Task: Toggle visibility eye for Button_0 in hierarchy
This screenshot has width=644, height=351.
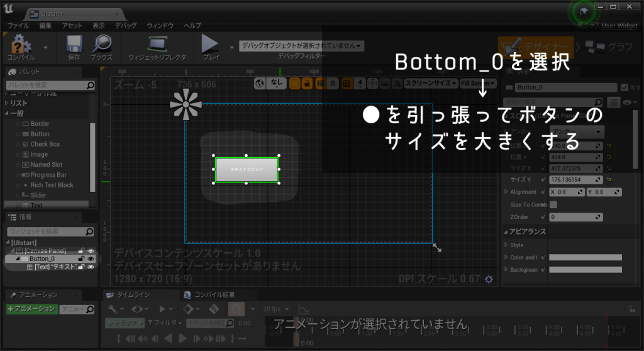Action: 91,259
